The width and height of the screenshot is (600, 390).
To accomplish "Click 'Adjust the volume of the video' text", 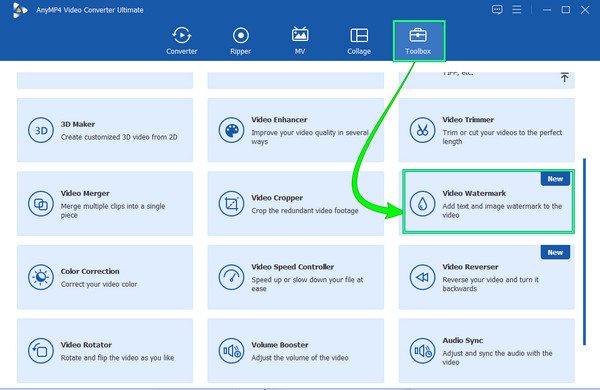I will 300,357.
